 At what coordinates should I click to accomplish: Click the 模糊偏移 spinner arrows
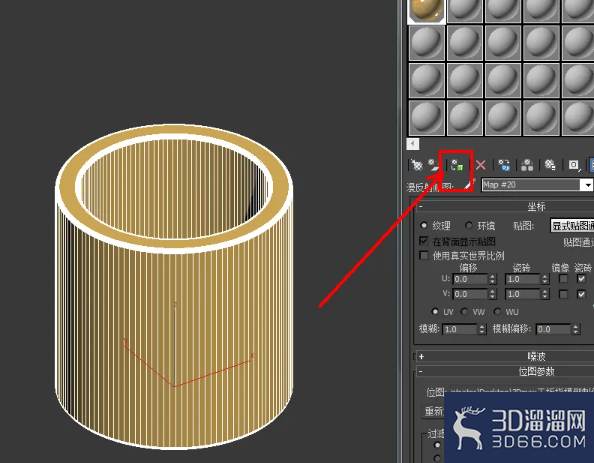[576, 329]
